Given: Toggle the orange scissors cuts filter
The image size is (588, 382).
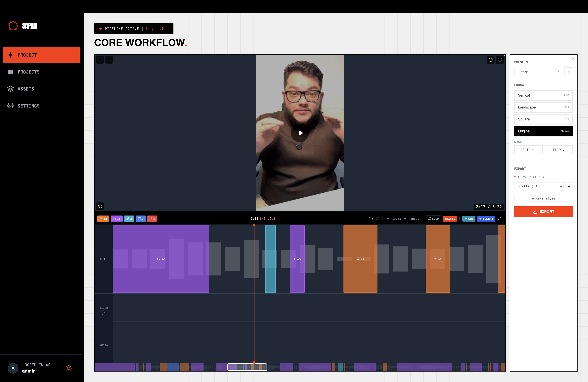Looking at the screenshot, I should coord(103,219).
